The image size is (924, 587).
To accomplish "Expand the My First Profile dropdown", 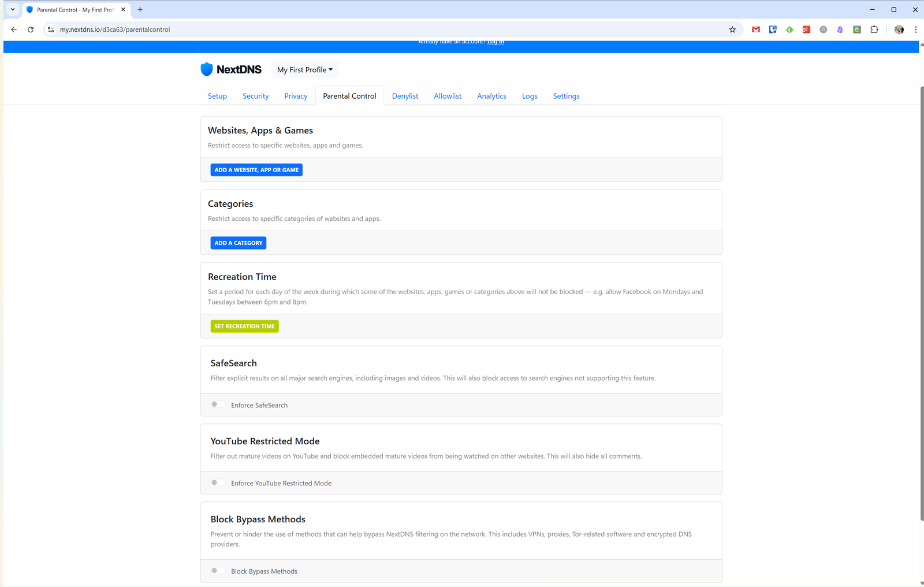I will (x=305, y=70).
